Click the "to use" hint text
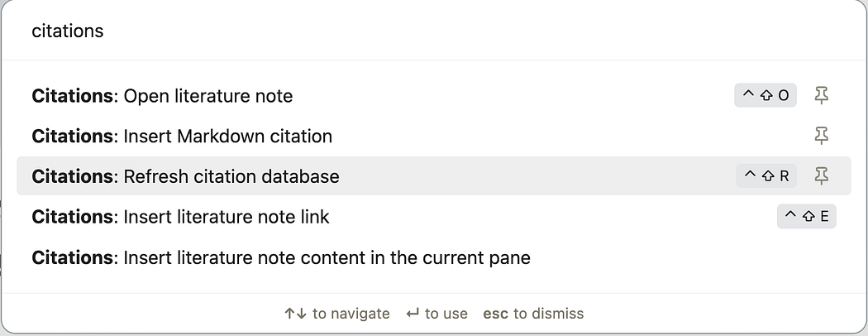Screen dimensions: 868x336 pyautogui.click(x=446, y=314)
